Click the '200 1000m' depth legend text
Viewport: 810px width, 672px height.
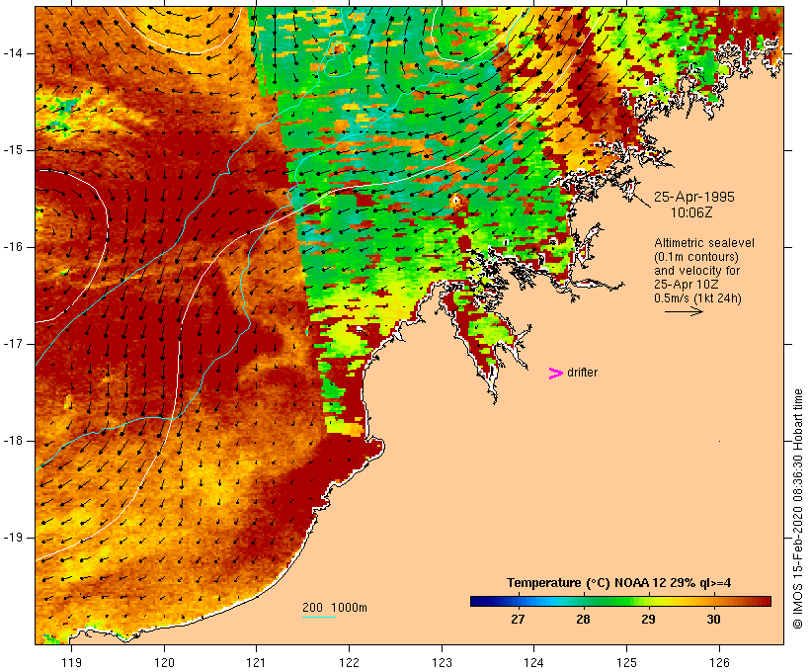tap(335, 608)
